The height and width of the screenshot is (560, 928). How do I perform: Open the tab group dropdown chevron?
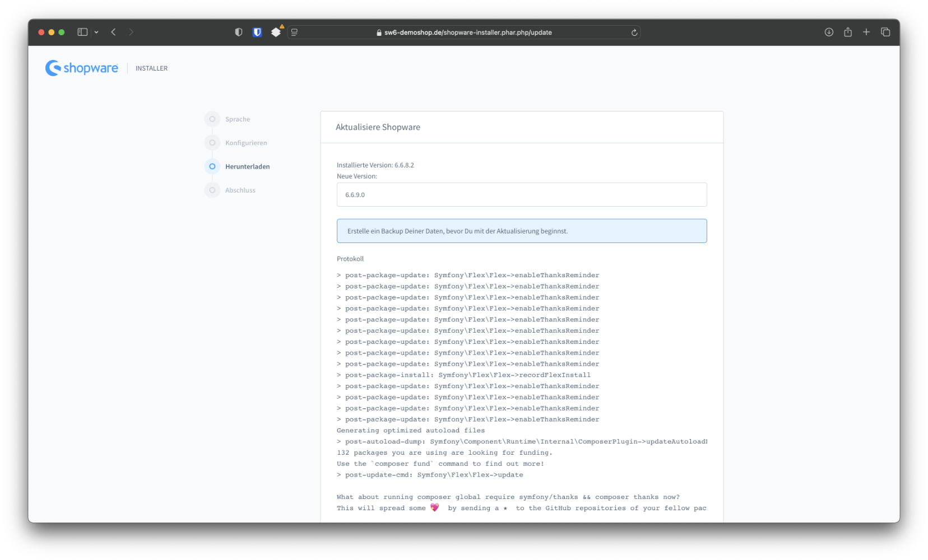tap(96, 32)
